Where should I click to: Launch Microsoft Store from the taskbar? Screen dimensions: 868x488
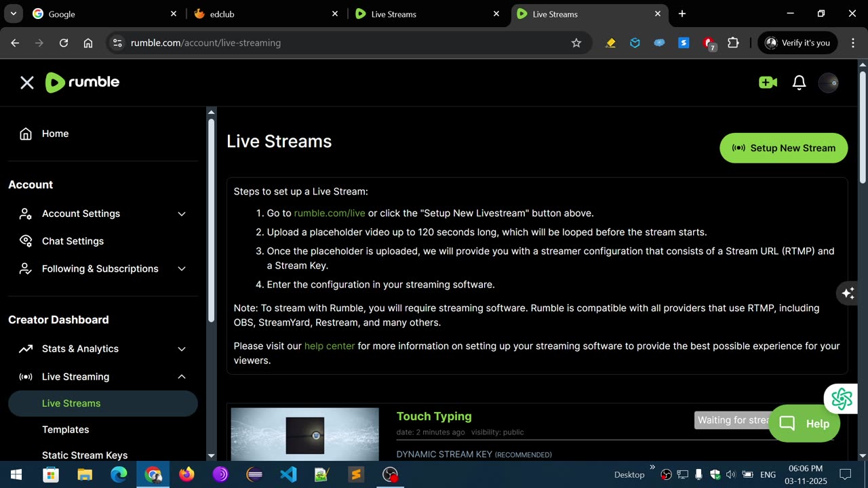(x=51, y=474)
